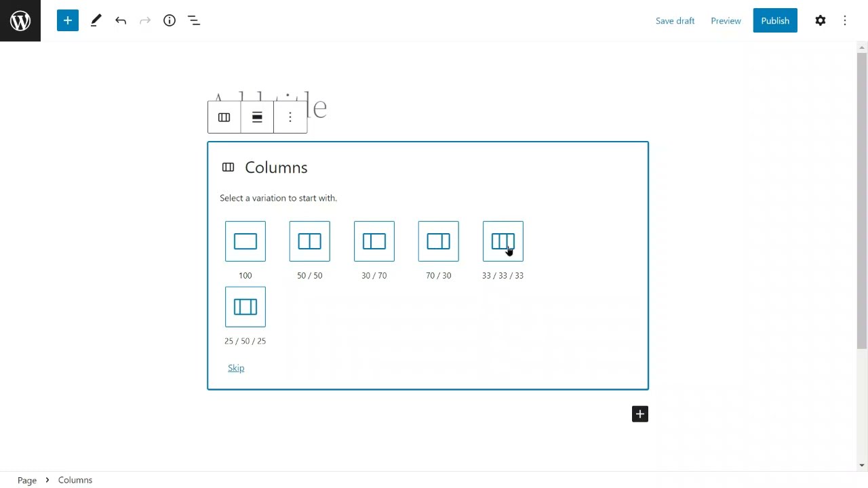Open the list view outline
The width and height of the screenshot is (868, 488).
click(194, 20)
